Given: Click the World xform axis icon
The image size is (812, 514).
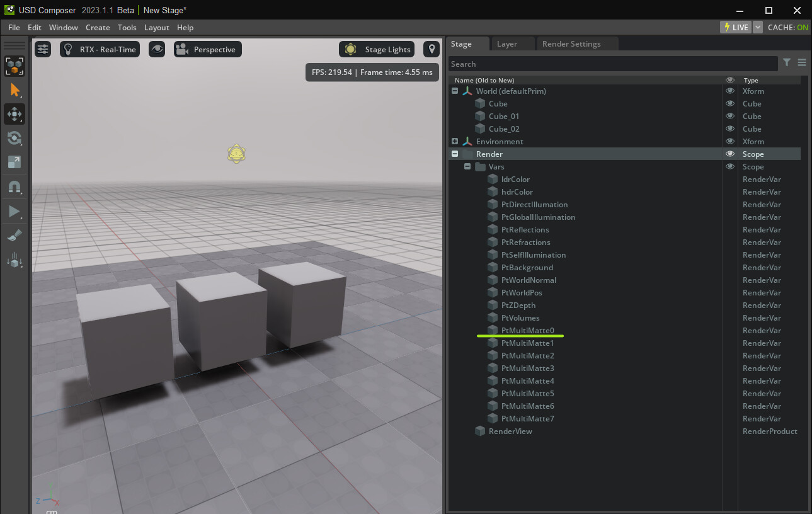Looking at the screenshot, I should [467, 91].
